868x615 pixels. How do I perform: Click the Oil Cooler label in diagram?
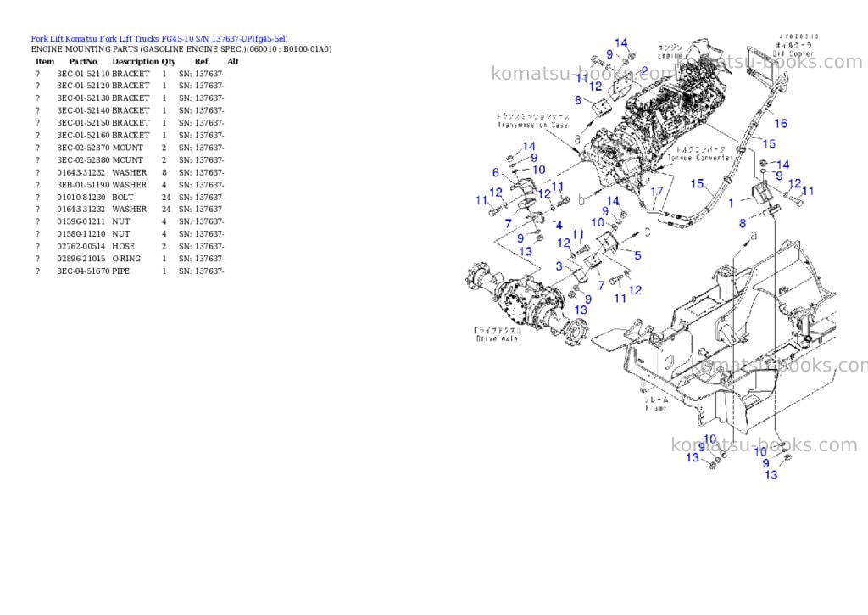[793, 53]
